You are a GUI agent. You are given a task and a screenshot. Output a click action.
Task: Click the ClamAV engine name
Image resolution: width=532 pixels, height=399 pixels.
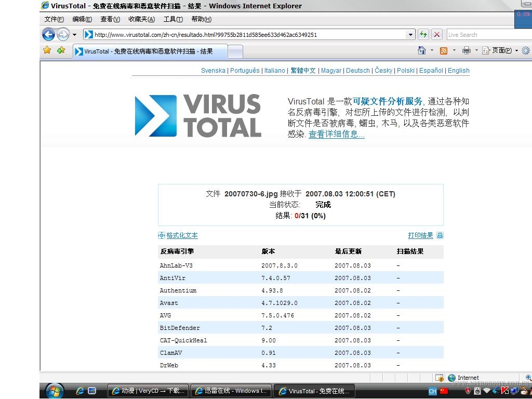(x=171, y=353)
